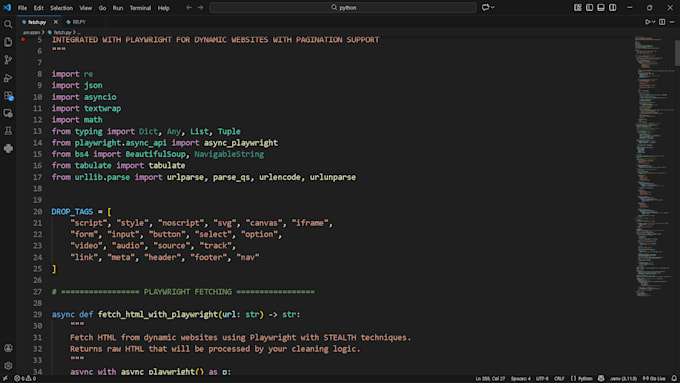
Task: Click the Copilot status icon
Action: point(601,379)
